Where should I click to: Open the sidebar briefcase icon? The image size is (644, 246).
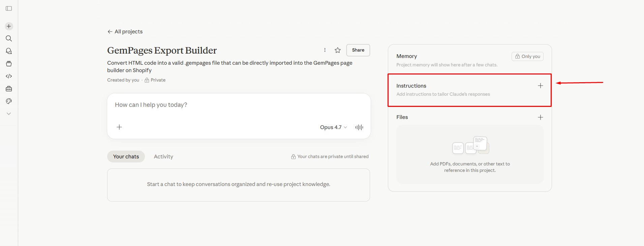[x=9, y=89]
